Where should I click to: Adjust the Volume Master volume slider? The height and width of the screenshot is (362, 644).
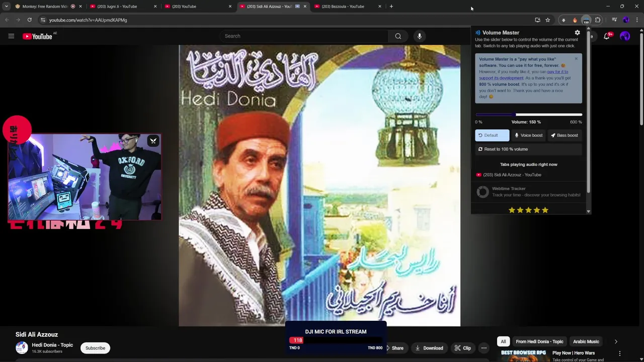click(528, 115)
